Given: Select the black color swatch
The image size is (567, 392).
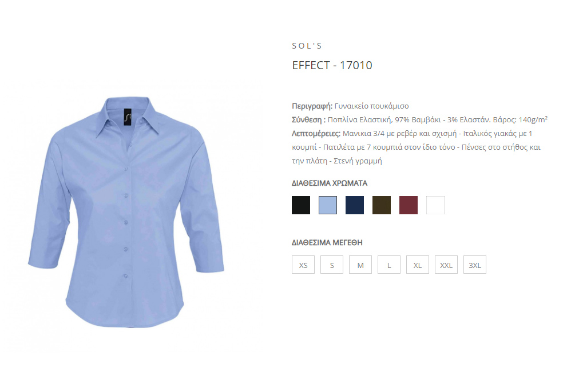Looking at the screenshot, I should [301, 205].
